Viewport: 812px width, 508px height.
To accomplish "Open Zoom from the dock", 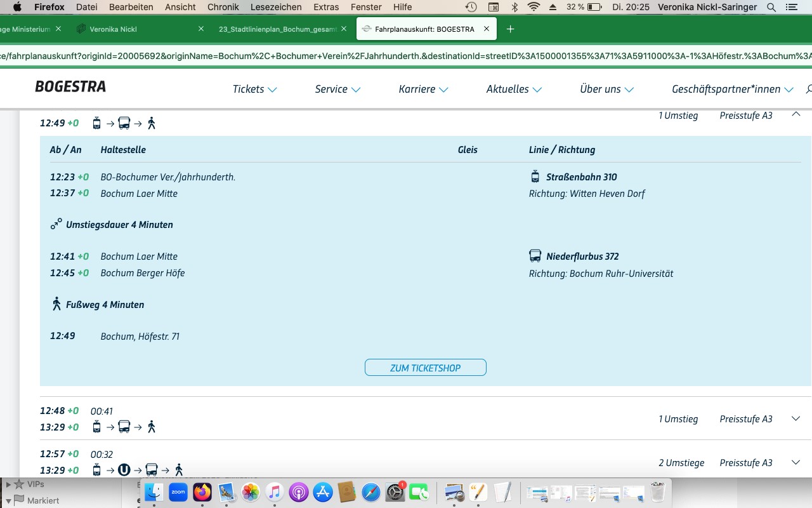I will coord(178,492).
